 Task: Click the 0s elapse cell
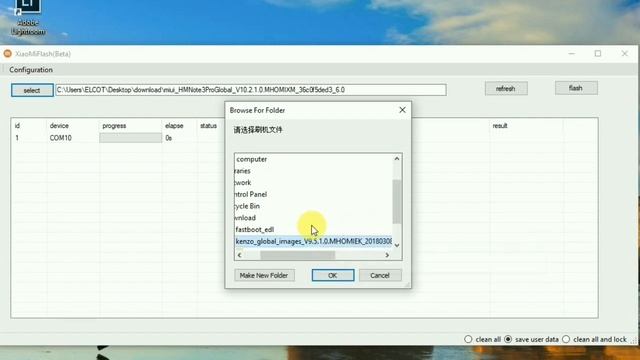[169, 138]
